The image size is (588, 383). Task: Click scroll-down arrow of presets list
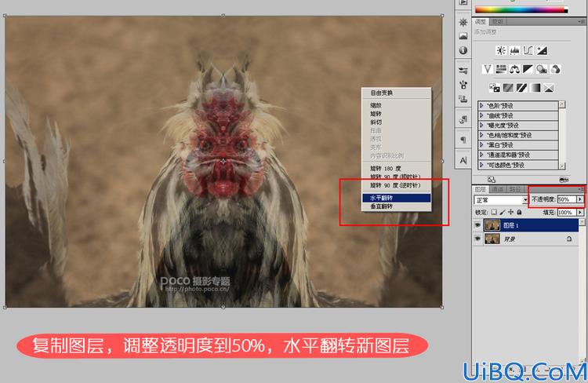(562, 166)
